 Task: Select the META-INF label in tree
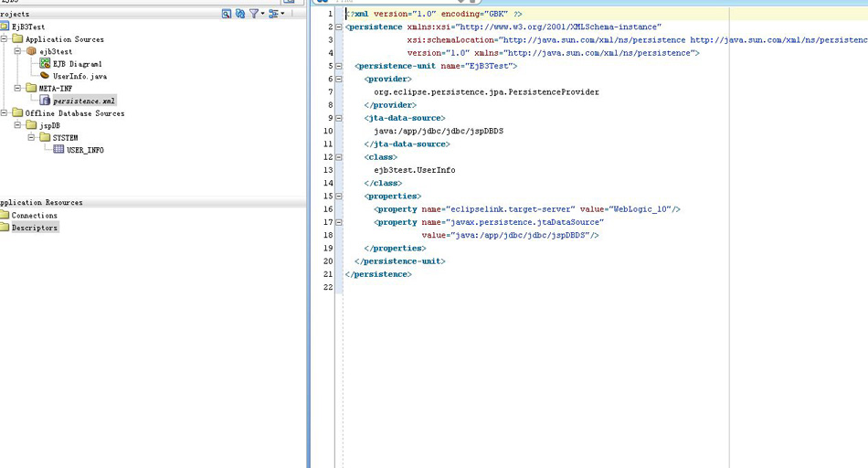[56, 88]
